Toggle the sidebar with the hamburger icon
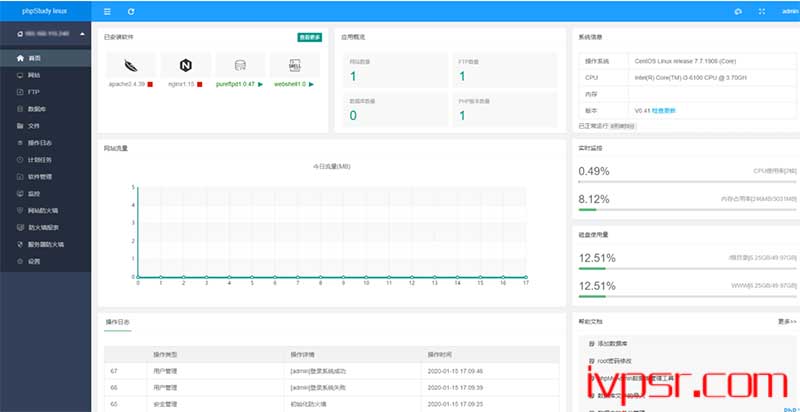800x412 pixels. (x=107, y=11)
